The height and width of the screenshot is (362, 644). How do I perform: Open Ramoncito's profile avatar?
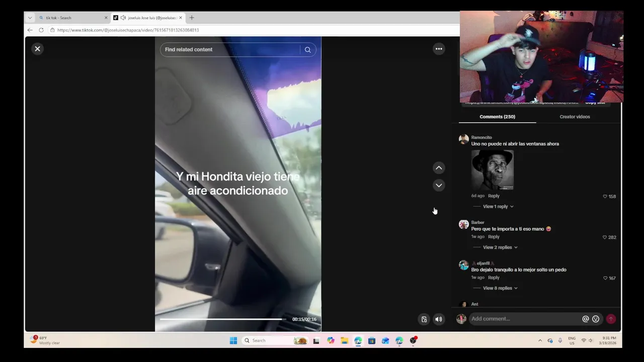464,139
